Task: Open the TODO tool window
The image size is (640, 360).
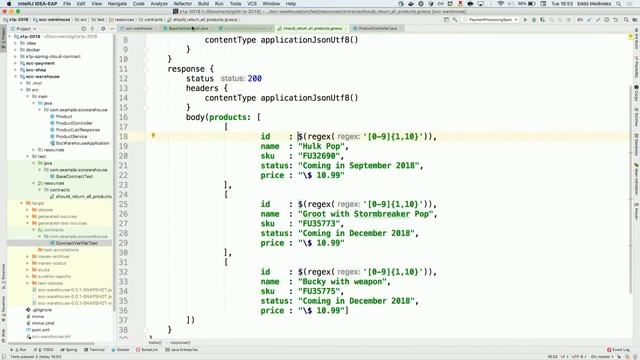Action: click(x=44, y=350)
